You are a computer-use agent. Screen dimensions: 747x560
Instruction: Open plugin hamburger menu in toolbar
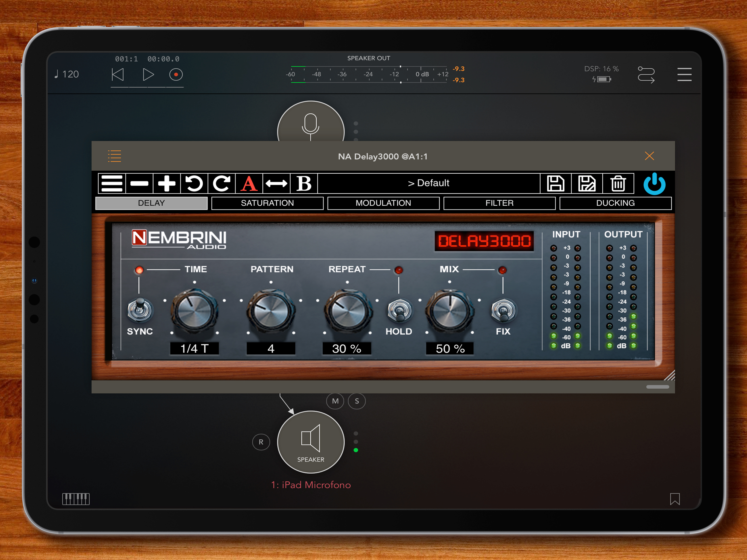(x=112, y=183)
